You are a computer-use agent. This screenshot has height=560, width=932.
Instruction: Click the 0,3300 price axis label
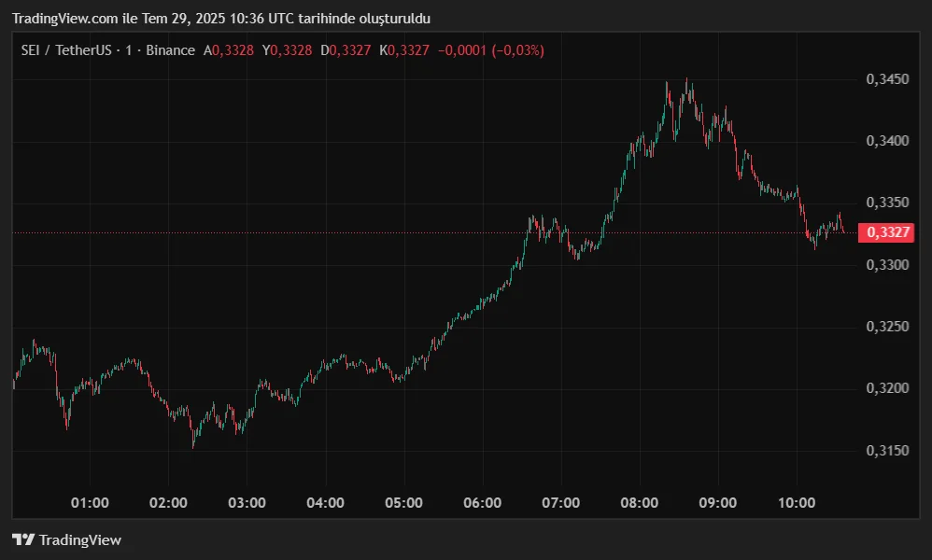pos(887,264)
